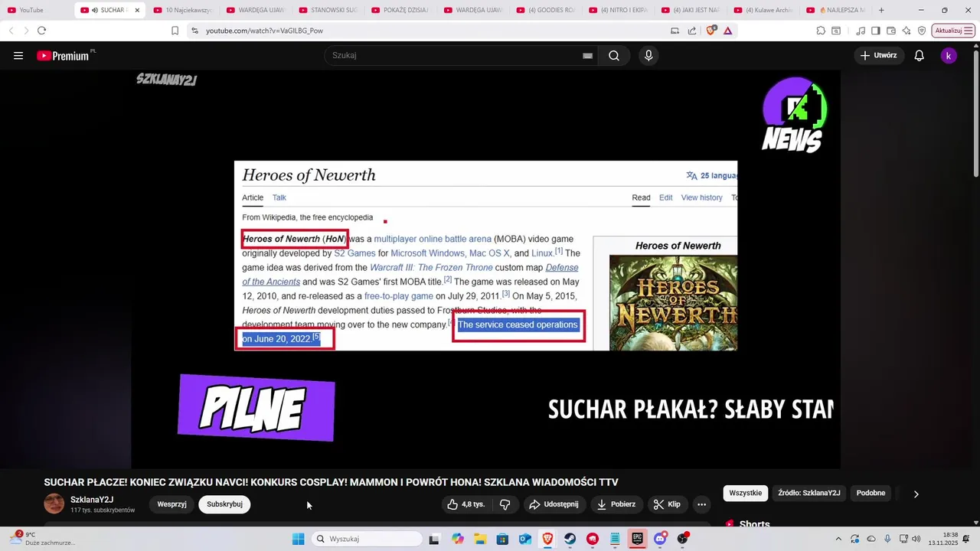This screenshot has width=980, height=551.
Task: Select the Wszystkie filter chip
Action: (746, 493)
